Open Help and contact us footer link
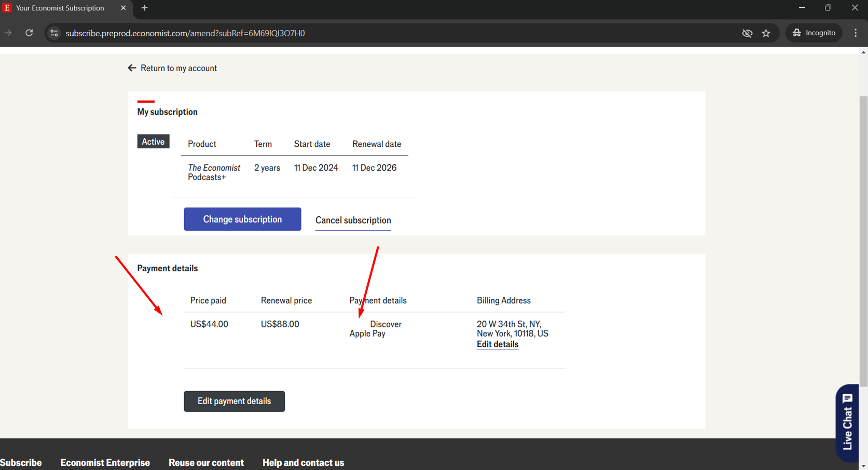Image resolution: width=868 pixels, height=470 pixels. pyautogui.click(x=303, y=462)
